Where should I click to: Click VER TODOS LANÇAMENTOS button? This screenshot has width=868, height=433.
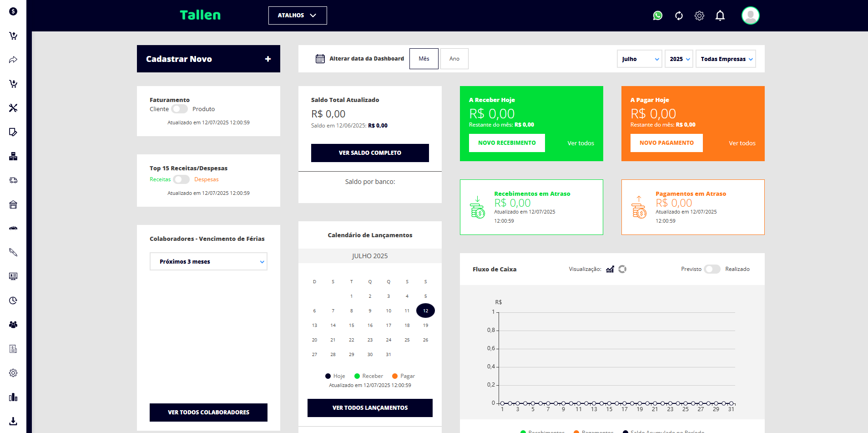[370, 408]
